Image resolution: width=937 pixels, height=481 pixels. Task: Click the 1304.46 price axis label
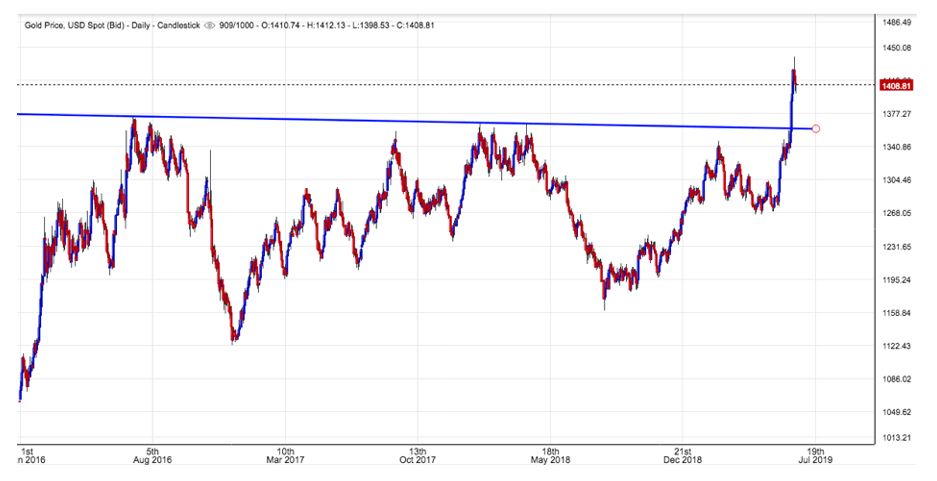click(895, 180)
